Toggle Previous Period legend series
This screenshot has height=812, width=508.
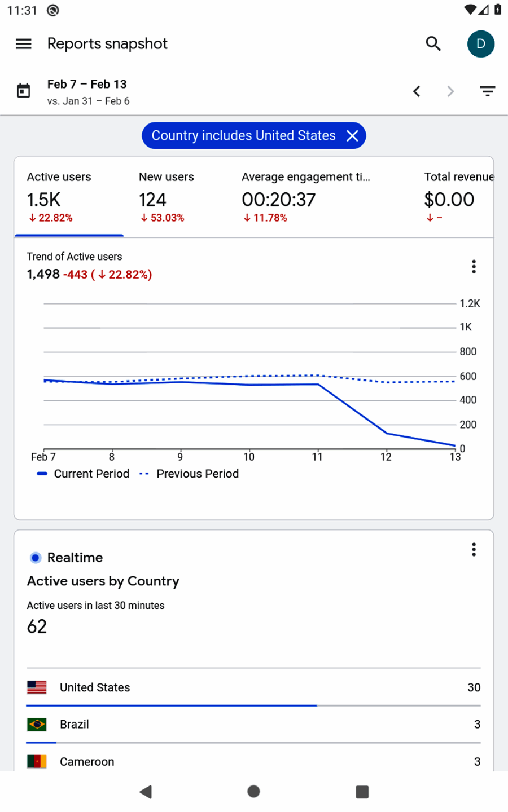coord(190,474)
